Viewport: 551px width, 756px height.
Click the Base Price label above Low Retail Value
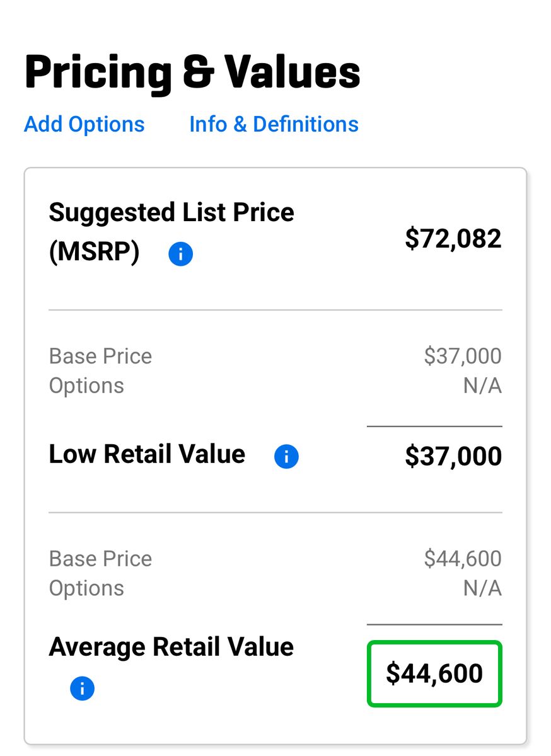[100, 356]
